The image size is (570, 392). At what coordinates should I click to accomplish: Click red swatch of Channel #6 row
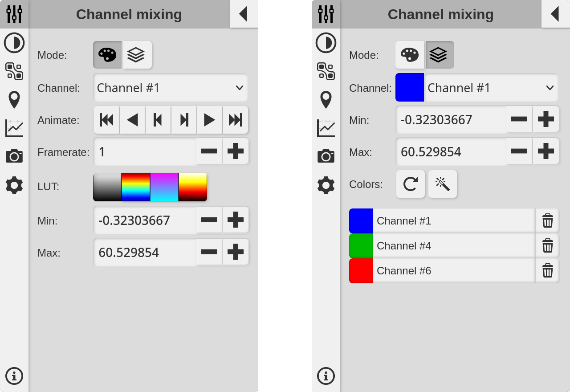point(361,271)
